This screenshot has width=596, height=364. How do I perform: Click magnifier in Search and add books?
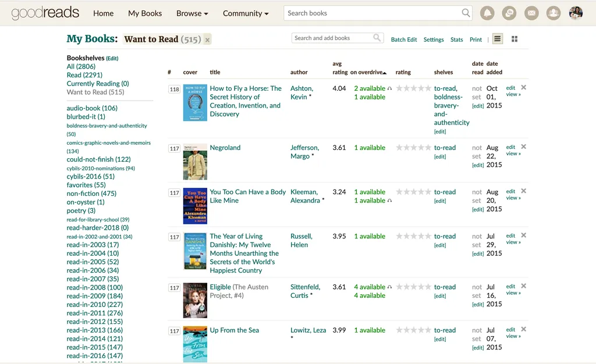tap(377, 38)
